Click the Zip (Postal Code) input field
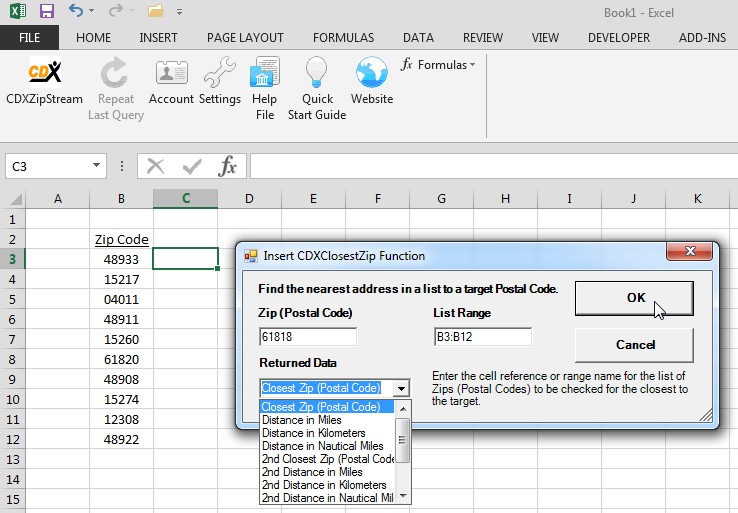The height and width of the screenshot is (513, 738). [308, 337]
